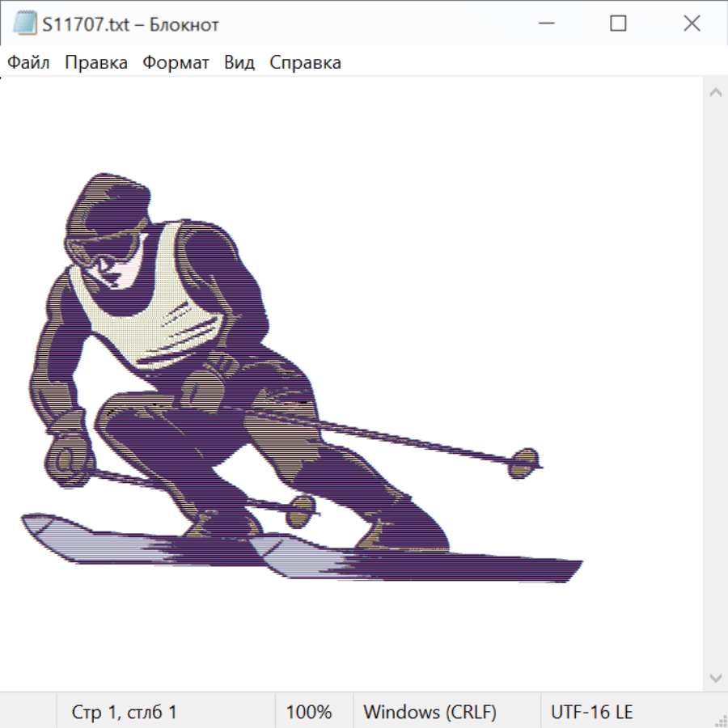
Task: Click the UTF-16 LE encoding field
Action: tap(591, 712)
